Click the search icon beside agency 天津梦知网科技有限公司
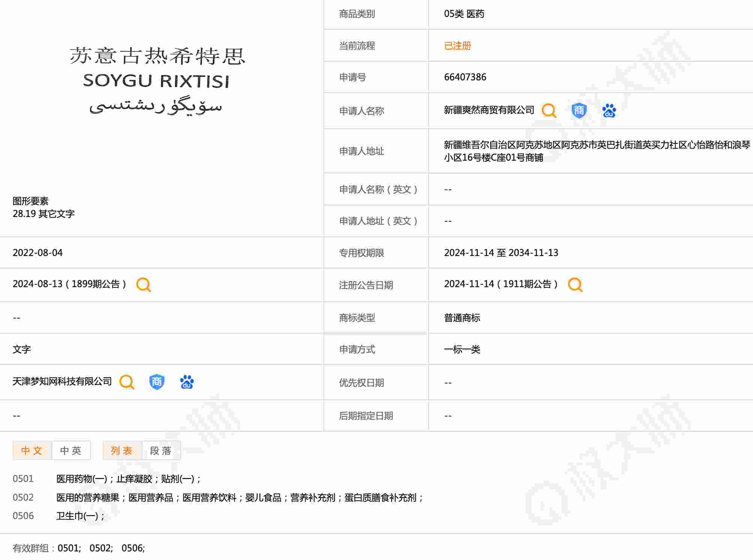Screen dimensions: 753x560 127,382
